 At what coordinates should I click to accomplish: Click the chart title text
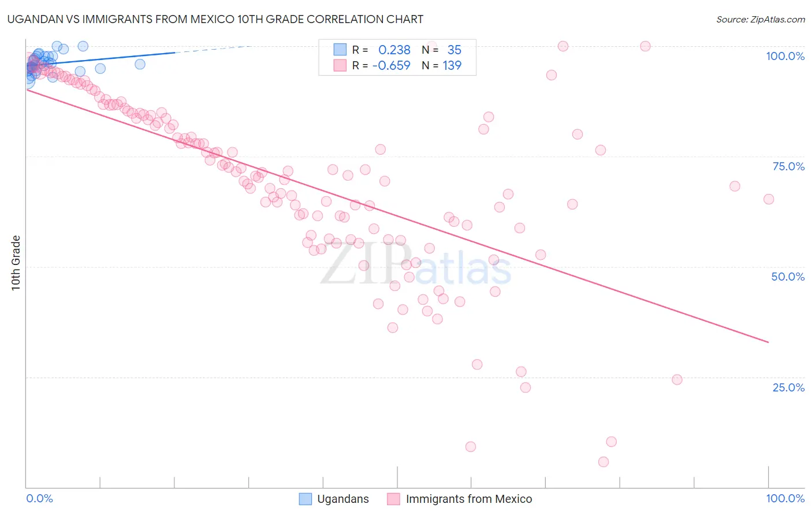pyautogui.click(x=215, y=19)
